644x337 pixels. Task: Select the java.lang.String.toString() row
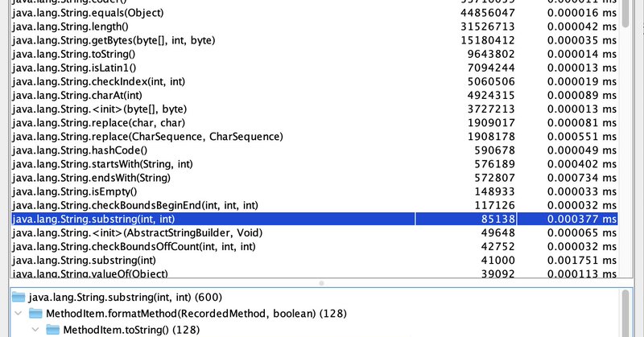tap(314, 54)
